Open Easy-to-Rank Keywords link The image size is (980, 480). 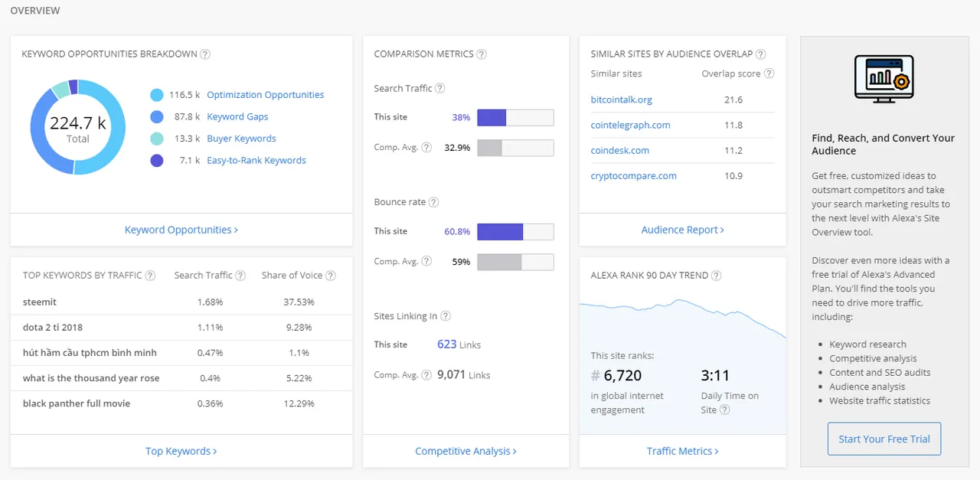256,161
